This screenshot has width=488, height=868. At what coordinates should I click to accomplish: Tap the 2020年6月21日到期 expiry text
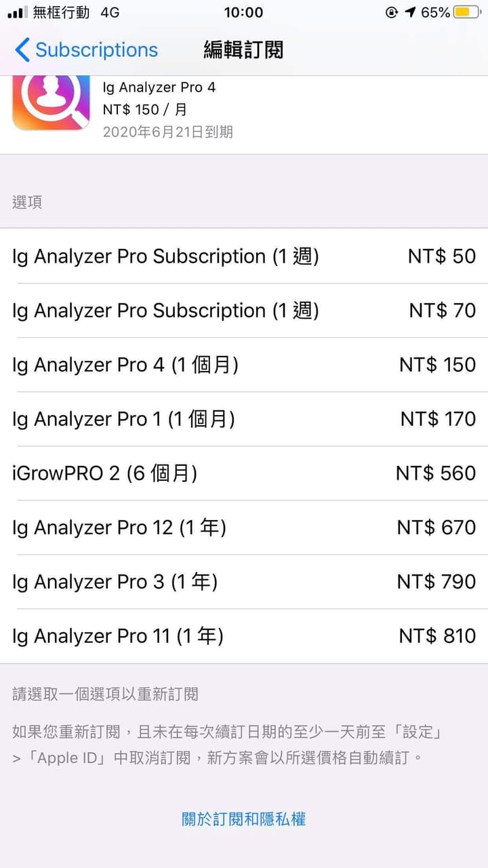(167, 132)
